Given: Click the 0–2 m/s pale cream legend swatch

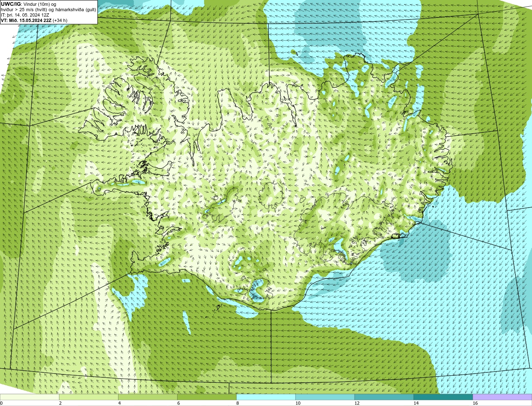Looking at the screenshot, I should (30, 397).
